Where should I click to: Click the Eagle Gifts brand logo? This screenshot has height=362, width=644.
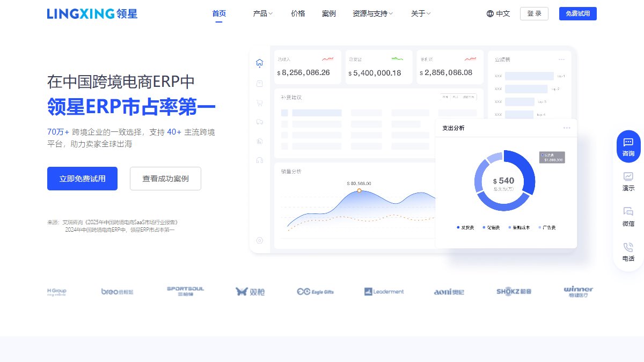(316, 292)
